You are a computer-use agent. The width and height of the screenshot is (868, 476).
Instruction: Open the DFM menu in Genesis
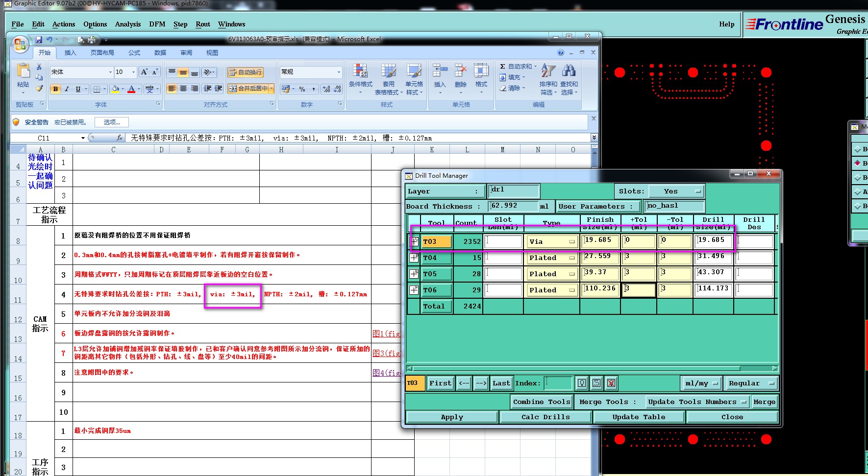157,24
